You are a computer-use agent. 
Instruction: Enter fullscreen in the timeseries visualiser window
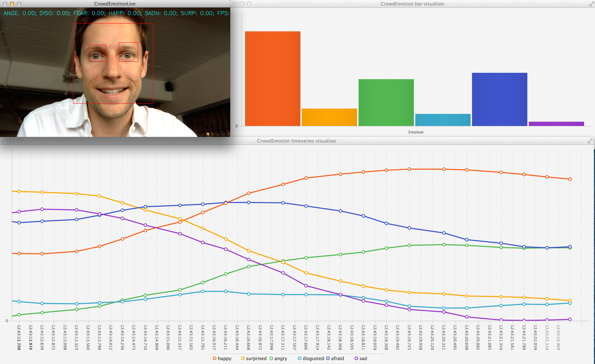(x=590, y=141)
